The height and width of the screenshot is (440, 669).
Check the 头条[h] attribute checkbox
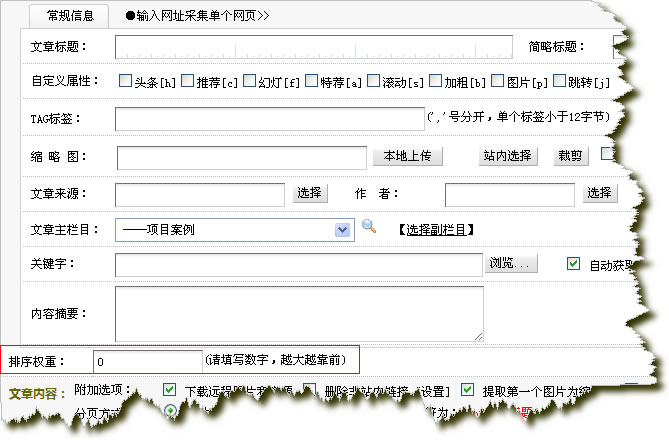coord(125,81)
